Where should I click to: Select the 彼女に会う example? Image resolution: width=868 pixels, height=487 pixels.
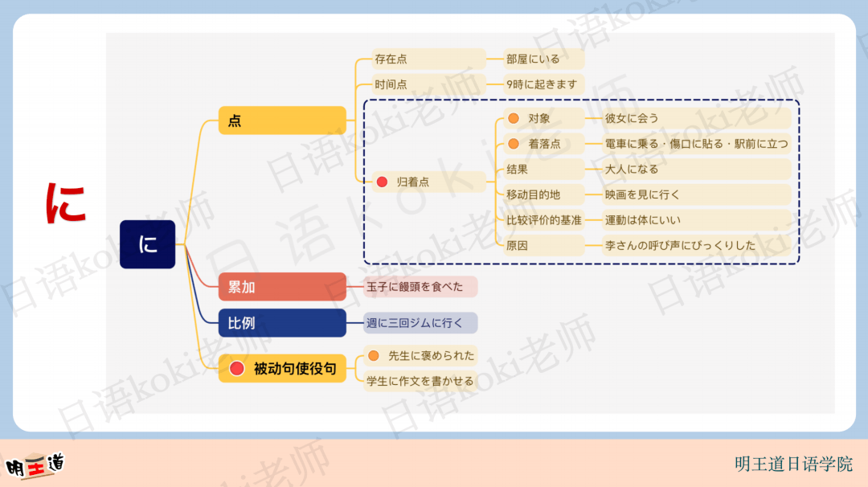[x=696, y=118]
